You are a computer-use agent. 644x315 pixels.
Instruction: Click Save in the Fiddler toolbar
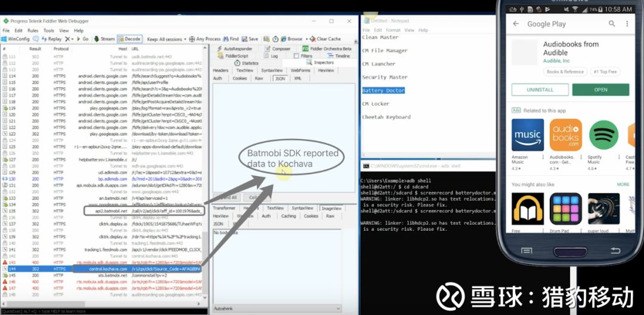tap(250, 39)
